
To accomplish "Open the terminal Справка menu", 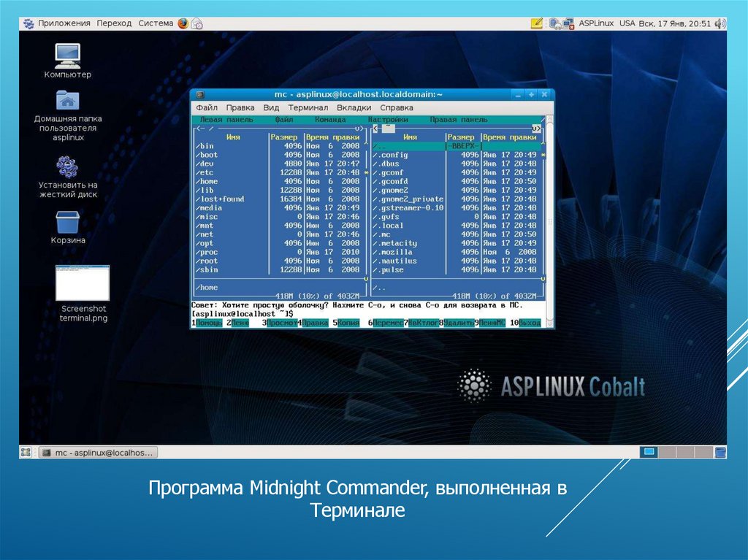I will click(x=397, y=108).
